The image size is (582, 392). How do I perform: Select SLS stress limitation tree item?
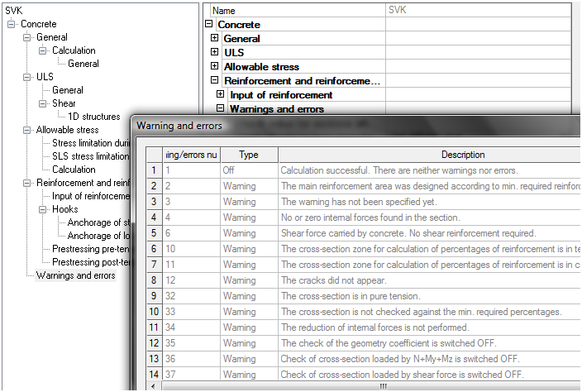[91, 156]
